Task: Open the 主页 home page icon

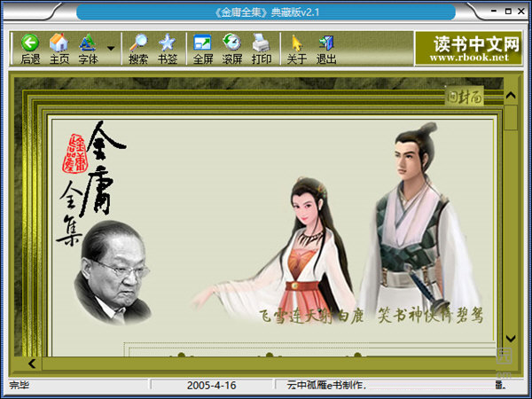Action: click(59, 49)
